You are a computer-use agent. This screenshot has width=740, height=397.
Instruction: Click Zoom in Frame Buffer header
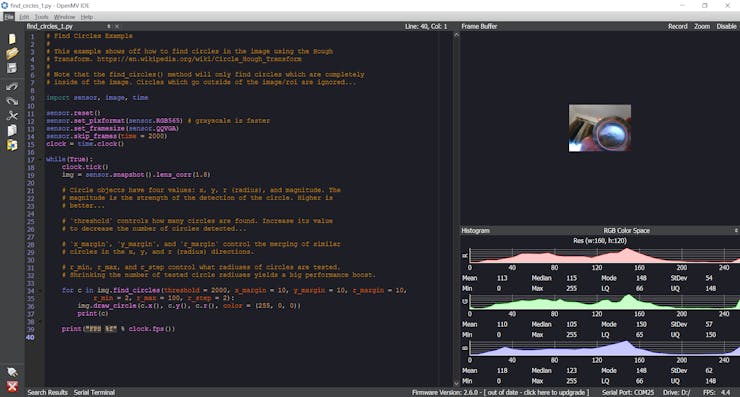(702, 26)
